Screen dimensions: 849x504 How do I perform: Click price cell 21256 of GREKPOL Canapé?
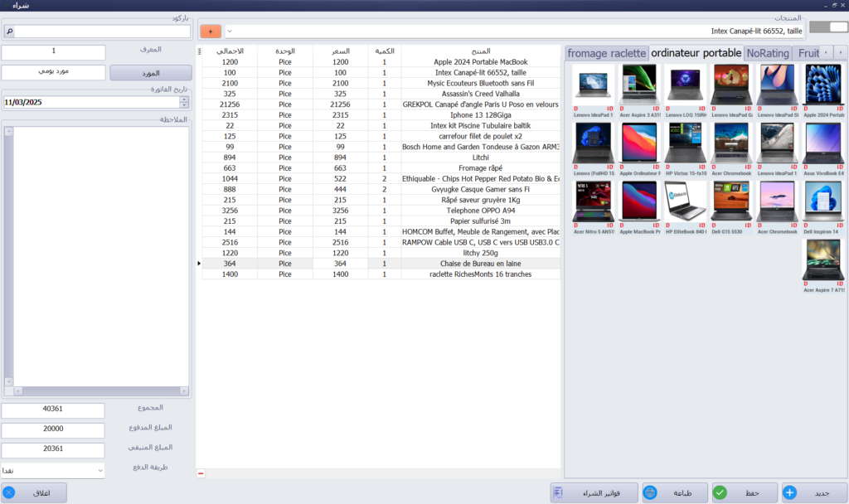click(340, 104)
